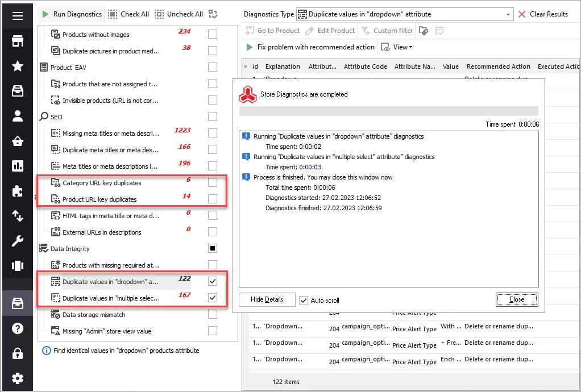Open the reports bar chart sidebar icon
The image size is (581, 392).
(18, 166)
